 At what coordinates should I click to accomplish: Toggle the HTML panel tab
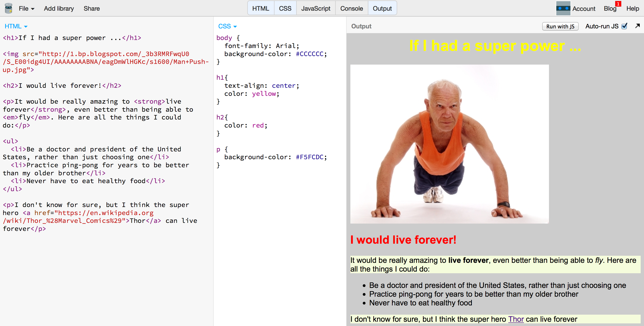pyautogui.click(x=261, y=9)
